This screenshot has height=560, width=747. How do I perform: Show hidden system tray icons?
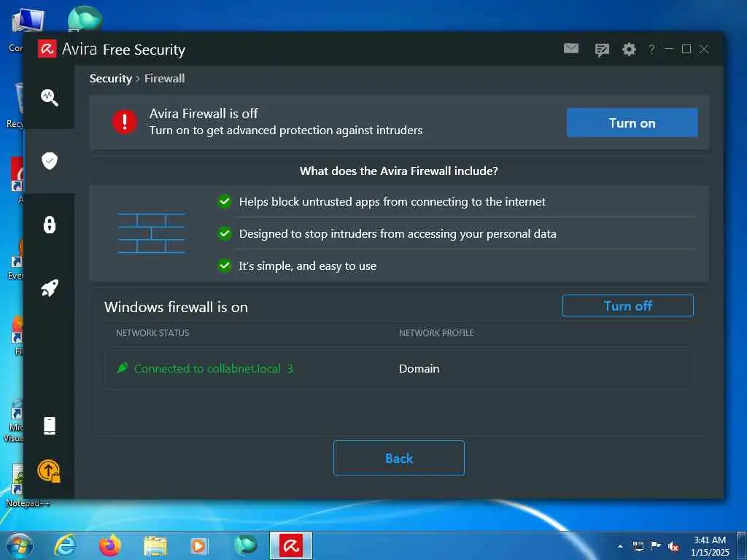pyautogui.click(x=620, y=546)
